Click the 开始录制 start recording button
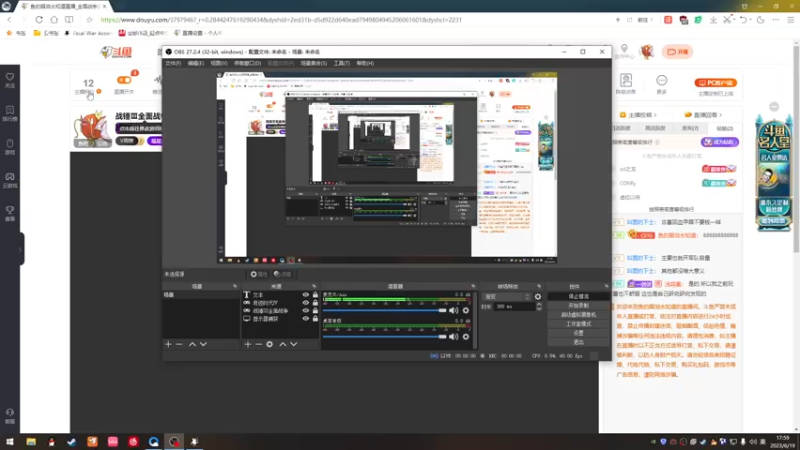 (578, 306)
